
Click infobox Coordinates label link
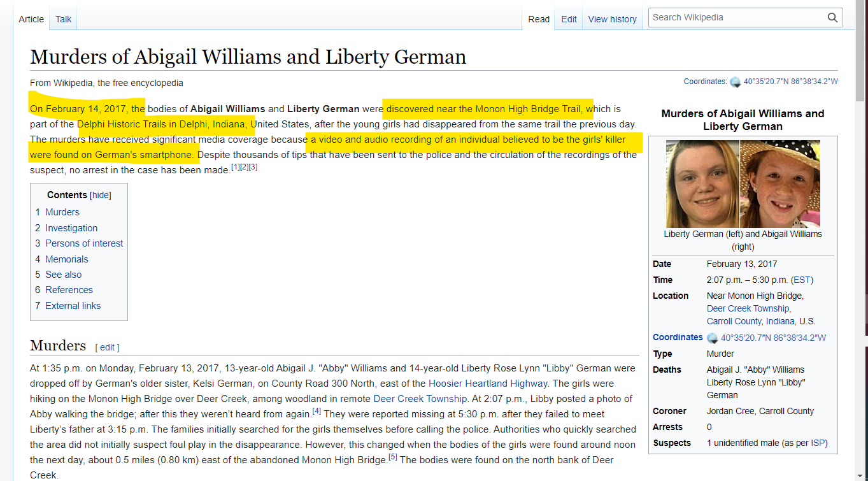[678, 337]
